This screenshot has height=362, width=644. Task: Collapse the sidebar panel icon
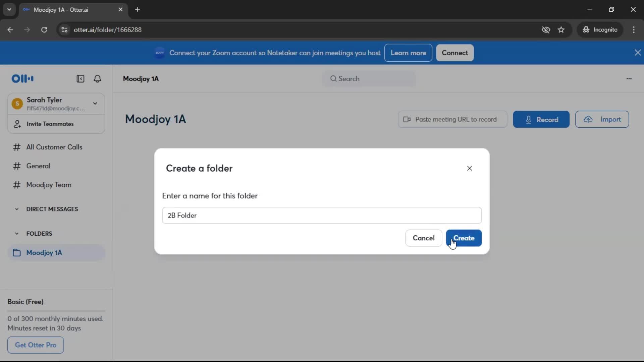(80, 79)
